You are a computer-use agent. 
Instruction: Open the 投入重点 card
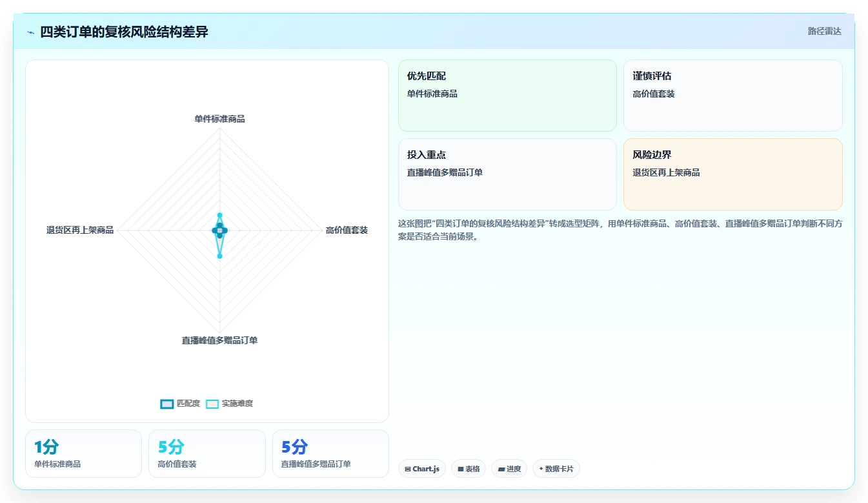pyautogui.click(x=507, y=174)
